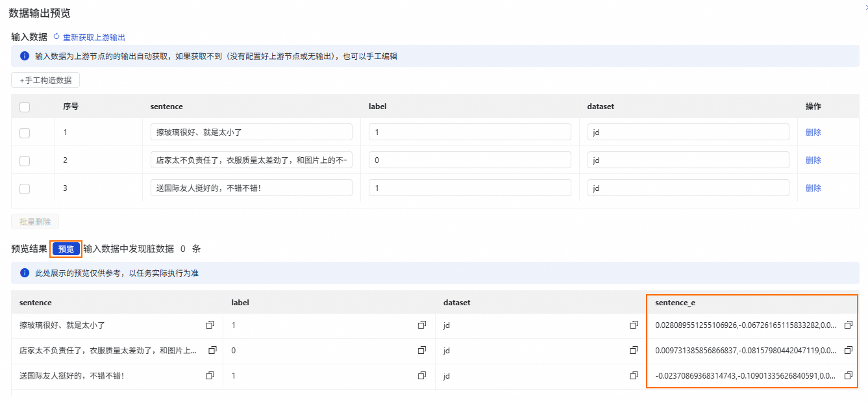The width and height of the screenshot is (868, 402).
Task: Toggle the select-all checkbox in table header
Action: (25, 107)
